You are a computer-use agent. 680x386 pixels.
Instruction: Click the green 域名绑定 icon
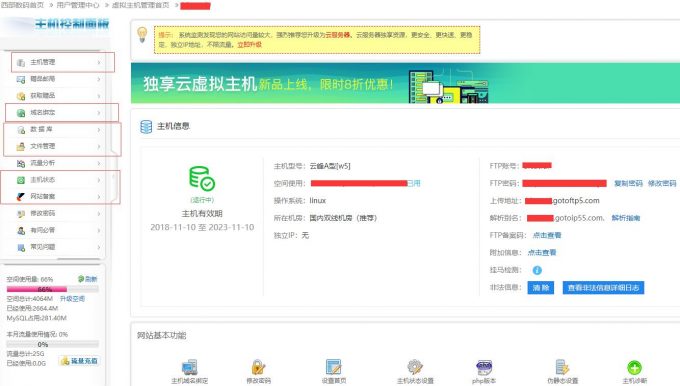click(21, 113)
